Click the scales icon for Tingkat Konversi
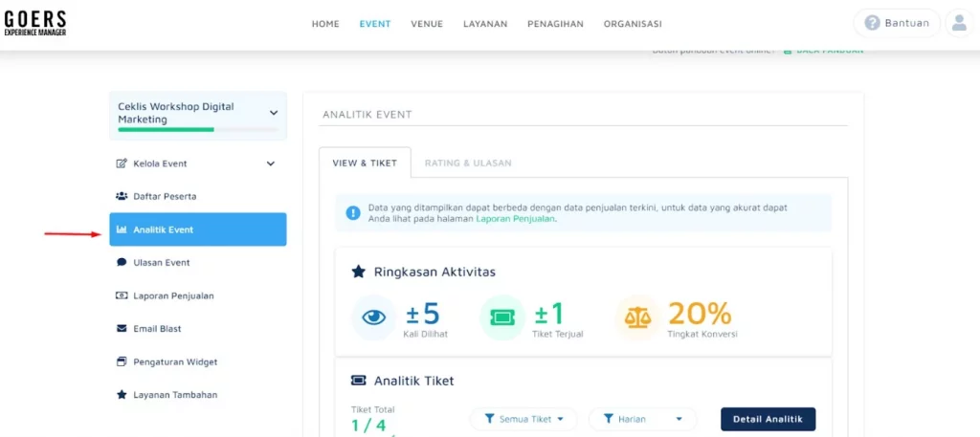The height and width of the screenshot is (437, 980). pyautogui.click(x=636, y=317)
